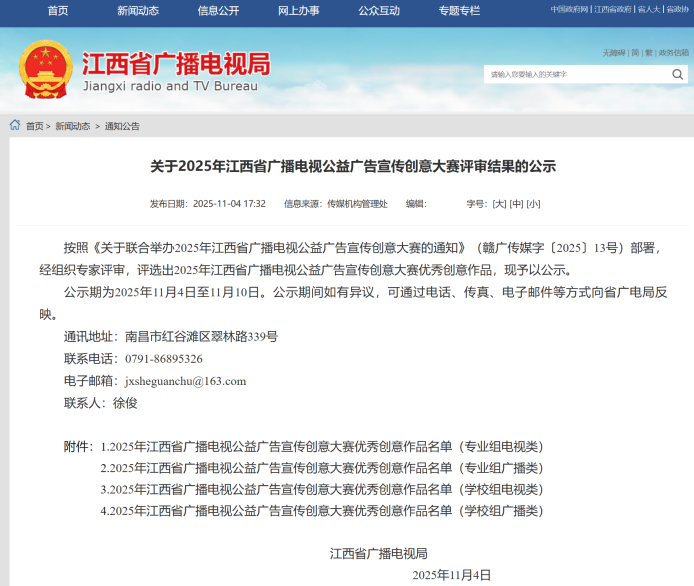Click the national emblem logo
This screenshot has width=694, height=586.
45,70
